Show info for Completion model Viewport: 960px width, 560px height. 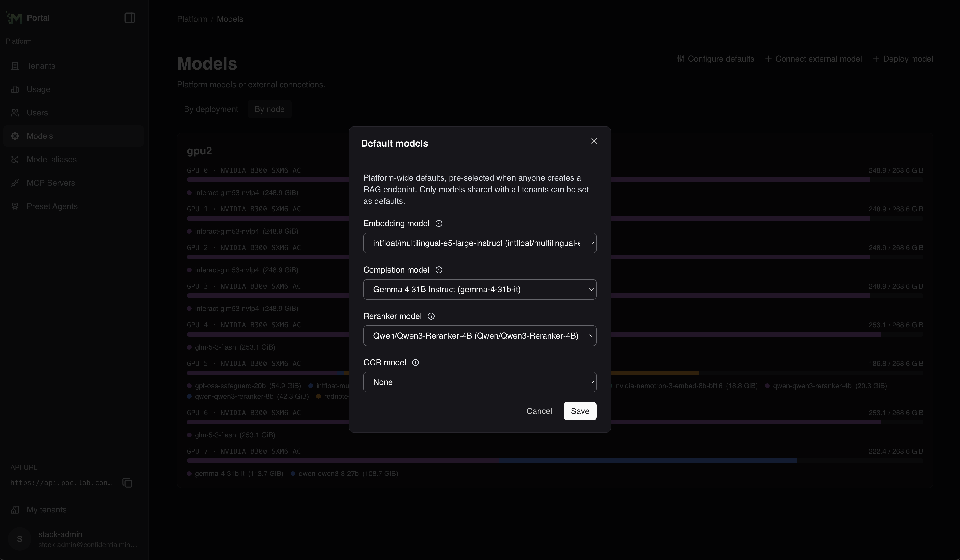[x=439, y=270]
